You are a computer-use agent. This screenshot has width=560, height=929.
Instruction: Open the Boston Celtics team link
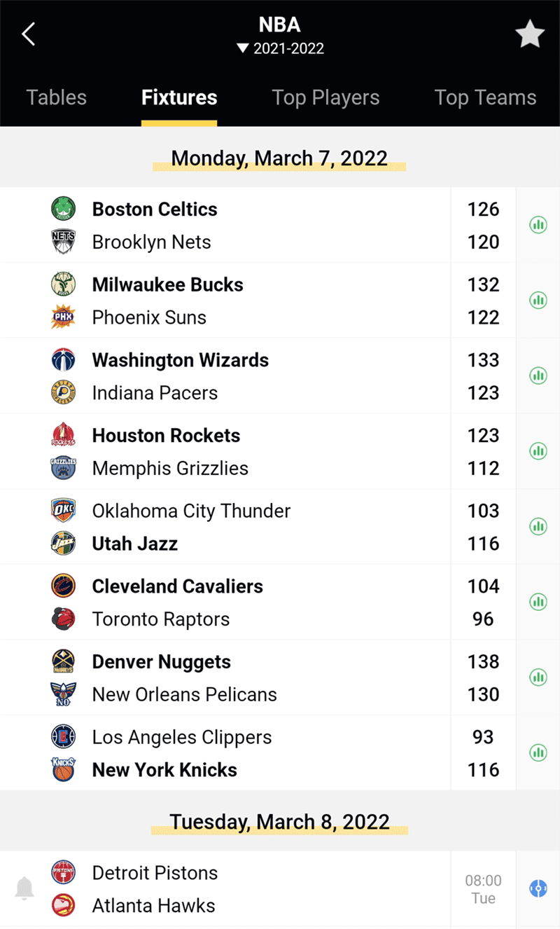coord(155,209)
